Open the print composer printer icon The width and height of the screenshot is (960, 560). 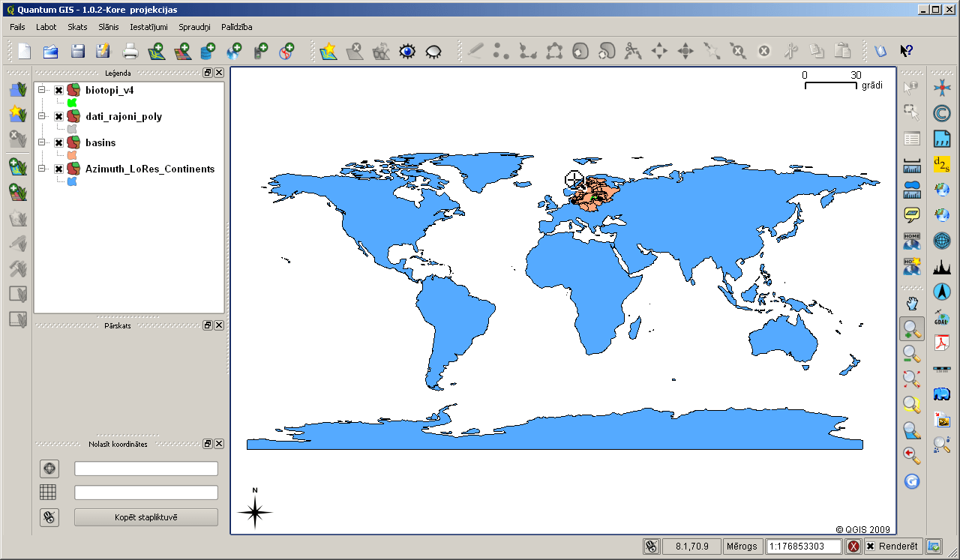tap(130, 51)
